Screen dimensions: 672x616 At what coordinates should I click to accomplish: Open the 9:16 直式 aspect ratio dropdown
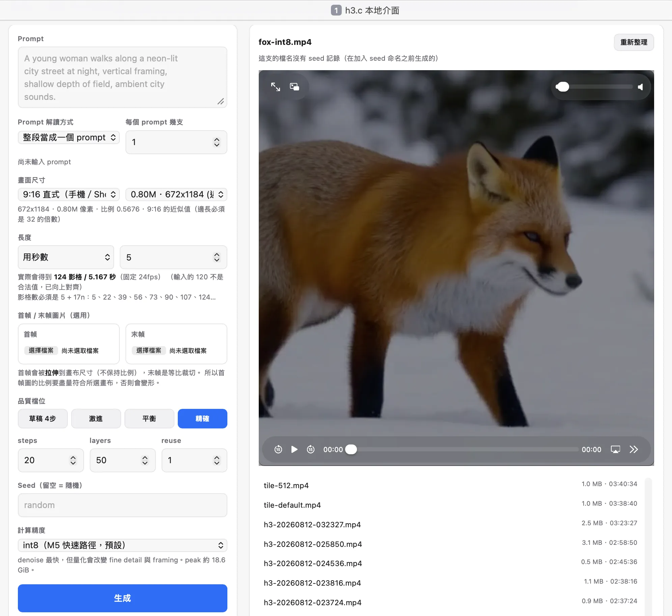pos(69,194)
